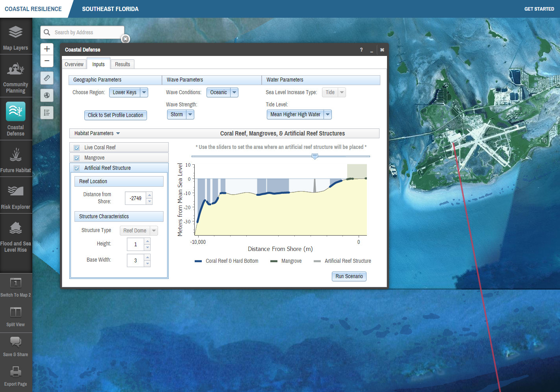Open Flood and Sea Level Rise
Viewport: 560px width, 392px height.
(16, 234)
